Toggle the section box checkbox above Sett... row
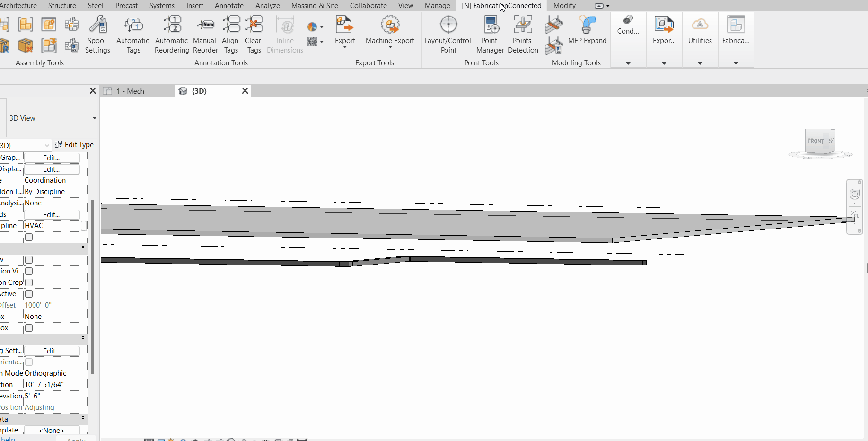Viewport: 868px width, 441px height. (29, 328)
